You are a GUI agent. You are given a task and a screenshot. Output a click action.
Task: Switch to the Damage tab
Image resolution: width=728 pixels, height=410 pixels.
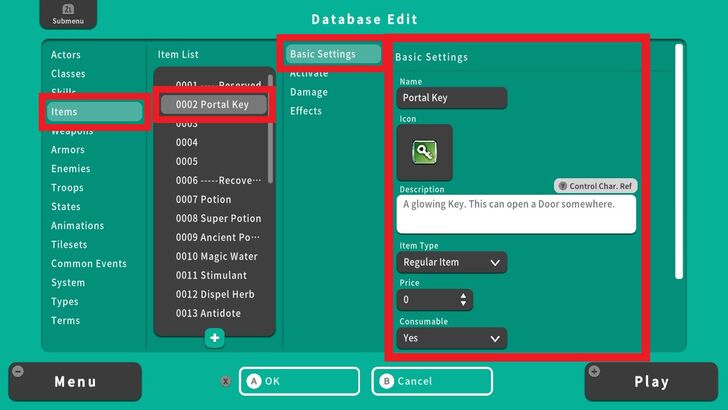click(x=308, y=92)
